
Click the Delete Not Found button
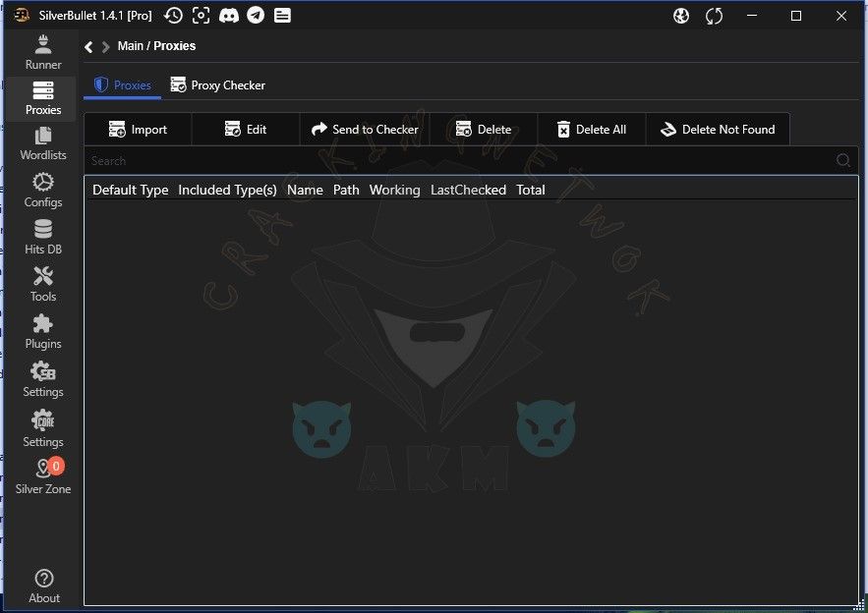[x=718, y=130]
